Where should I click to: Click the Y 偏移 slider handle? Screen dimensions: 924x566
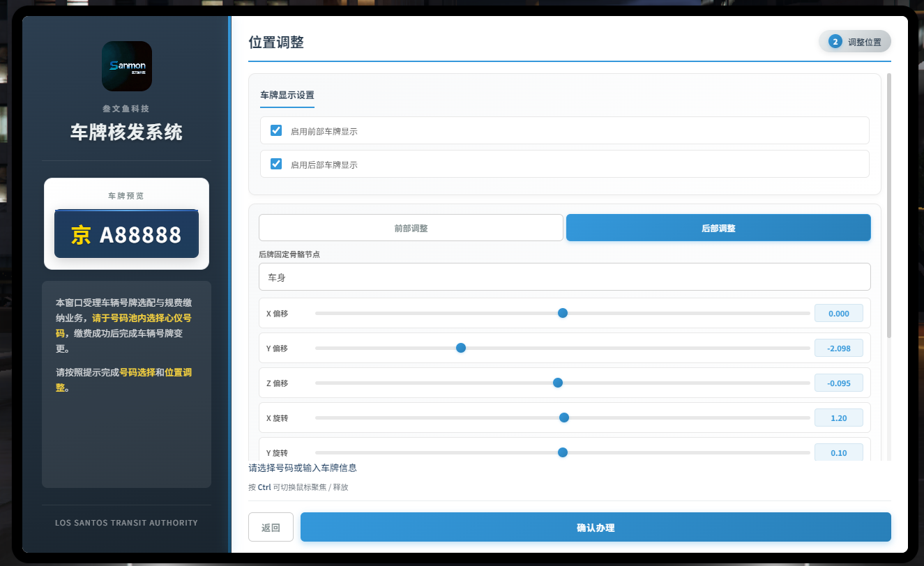(461, 348)
